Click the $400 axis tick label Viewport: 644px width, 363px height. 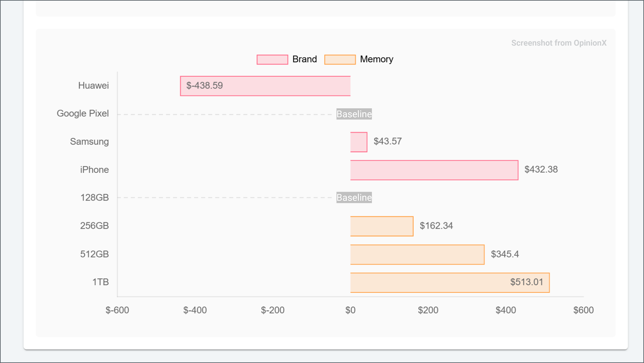pyautogui.click(x=506, y=310)
